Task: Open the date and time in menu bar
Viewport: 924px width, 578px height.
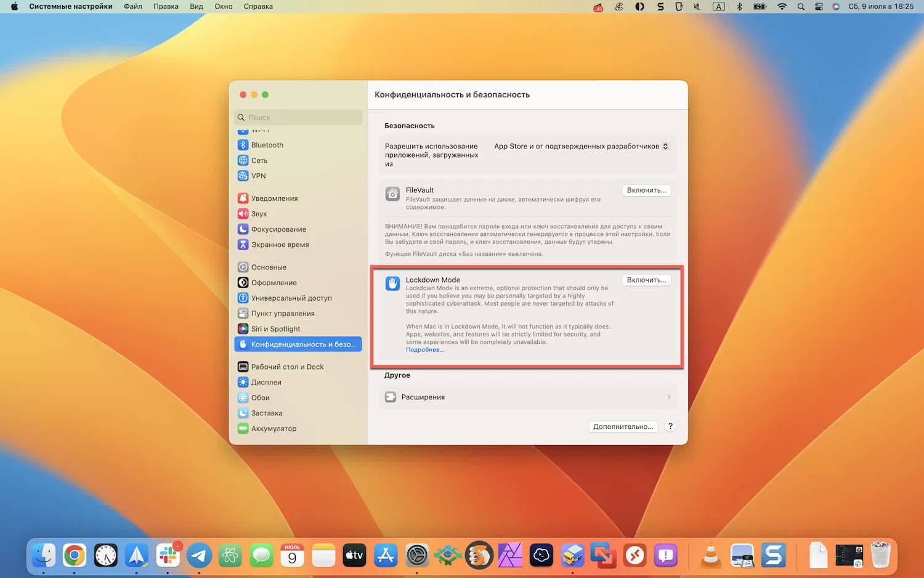Action: pyautogui.click(x=881, y=7)
